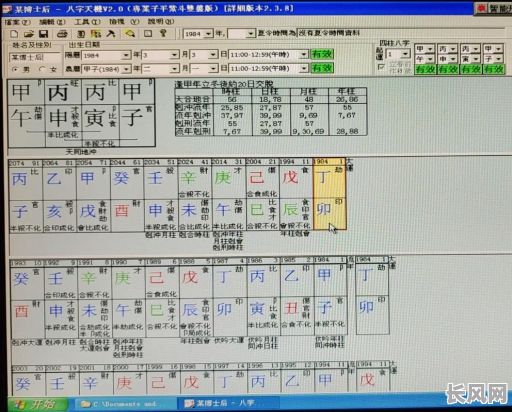Click the application icon in title bar
This screenshot has height=412, width=512.
click(7, 9)
